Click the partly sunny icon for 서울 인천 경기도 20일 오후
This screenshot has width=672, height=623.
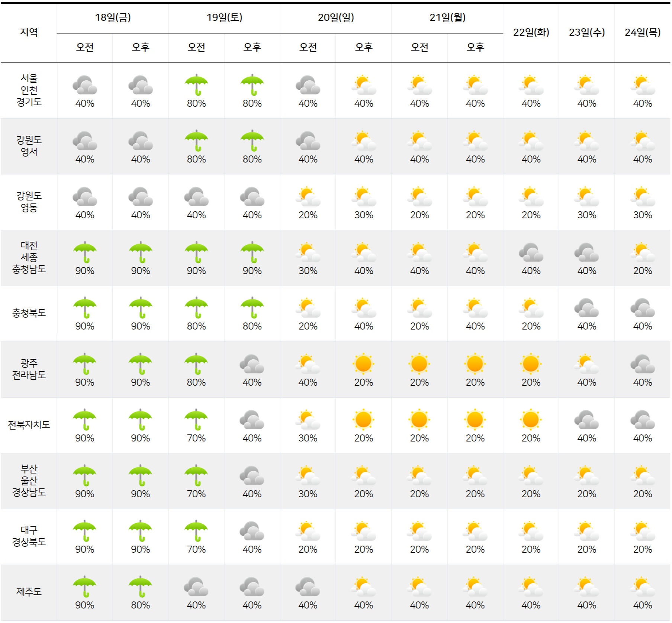(364, 85)
